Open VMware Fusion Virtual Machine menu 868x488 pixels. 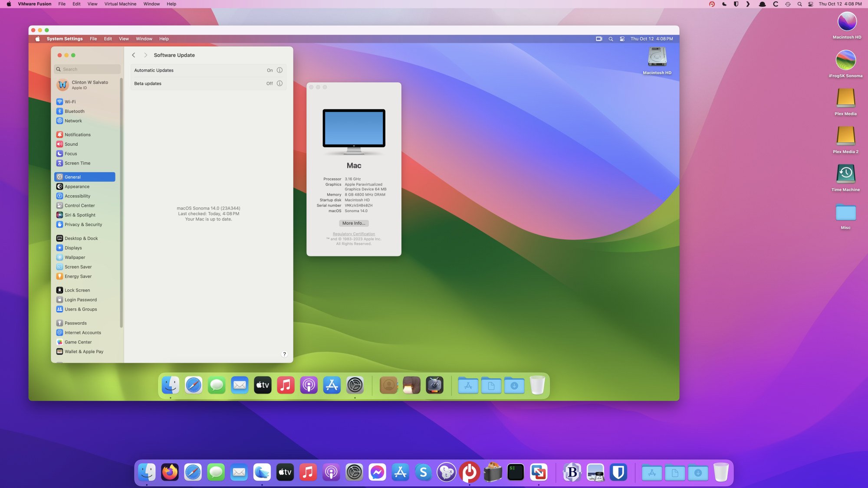point(120,4)
